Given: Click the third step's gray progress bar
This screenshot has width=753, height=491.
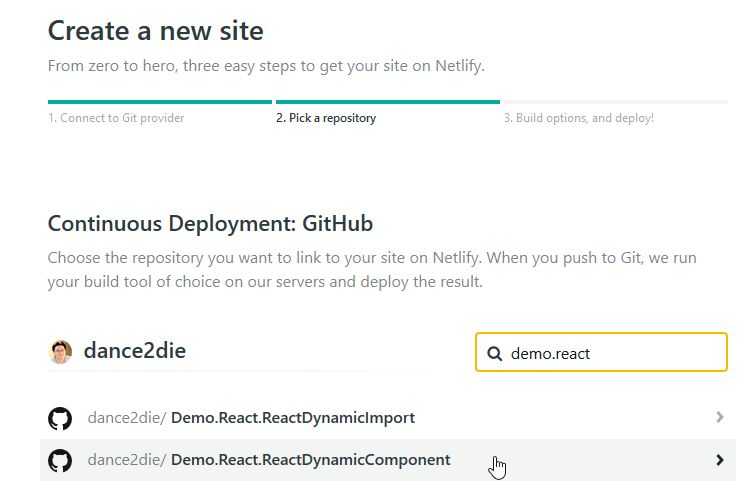Looking at the screenshot, I should click(x=615, y=101).
